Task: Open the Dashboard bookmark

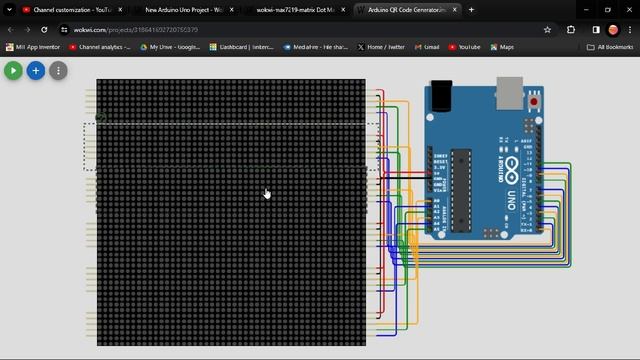Action: click(x=241, y=47)
